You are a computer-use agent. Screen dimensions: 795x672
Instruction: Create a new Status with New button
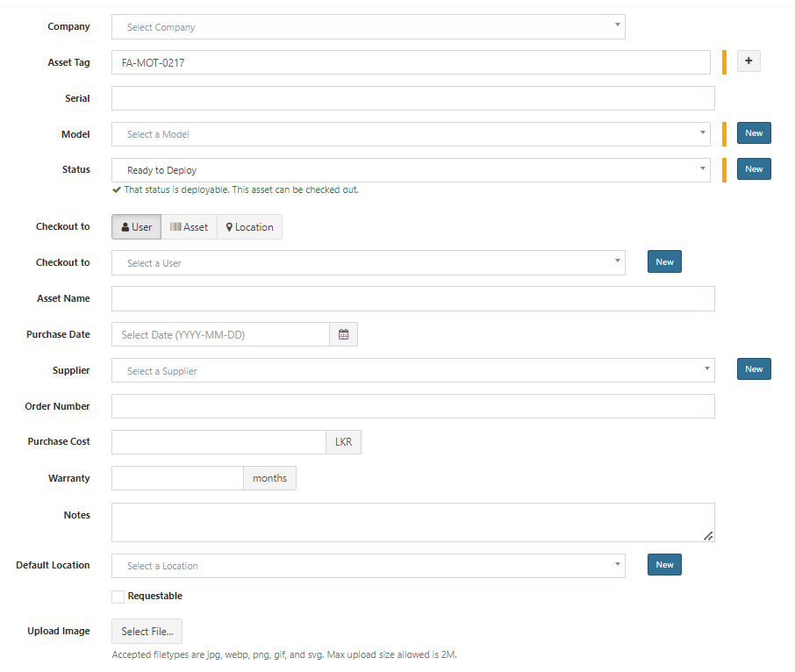[x=754, y=169]
